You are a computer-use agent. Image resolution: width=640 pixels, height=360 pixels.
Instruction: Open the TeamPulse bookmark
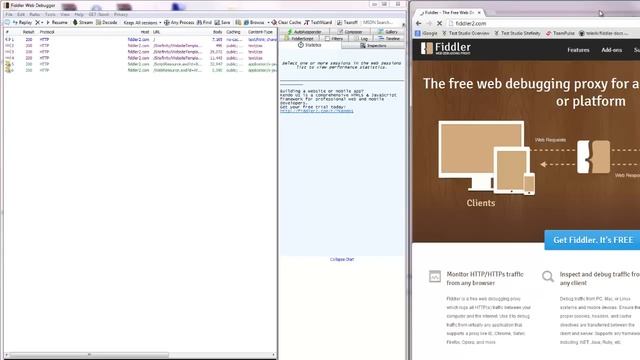click(x=560, y=33)
